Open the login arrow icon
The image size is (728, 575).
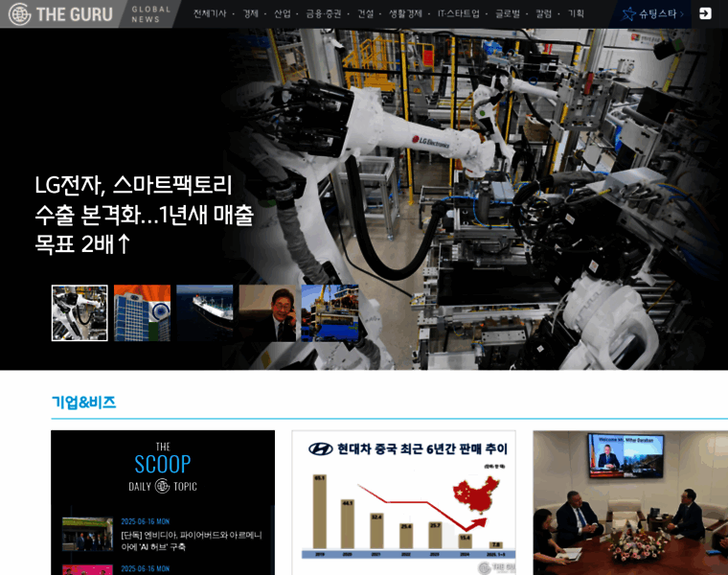pos(705,13)
